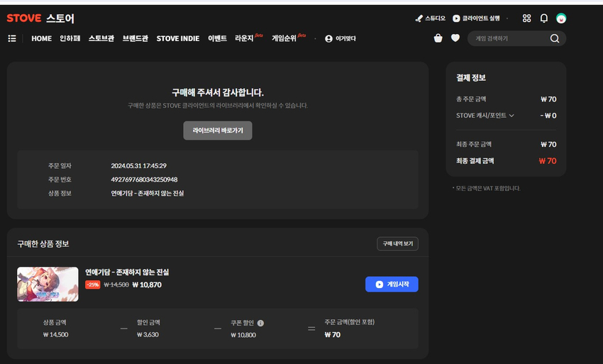Click the 결제 정보 heading

[471, 78]
